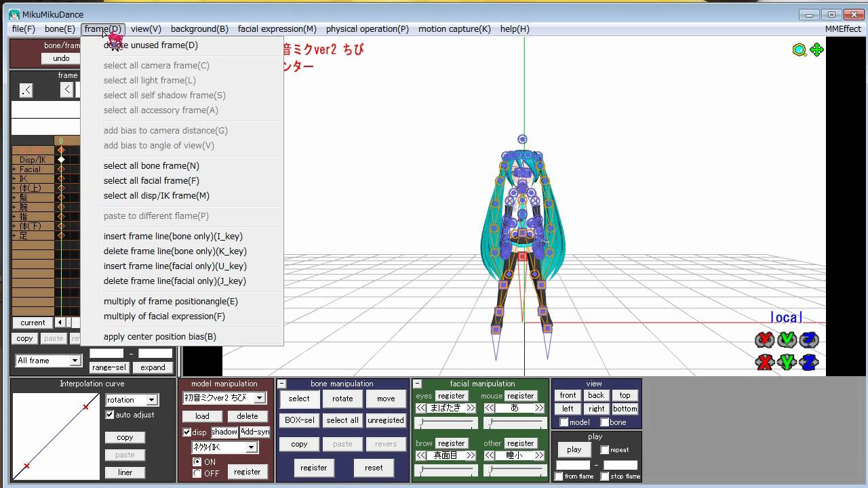This screenshot has width=868, height=488.
Task: Click the lower blue Z axis move icon
Action: (x=808, y=362)
